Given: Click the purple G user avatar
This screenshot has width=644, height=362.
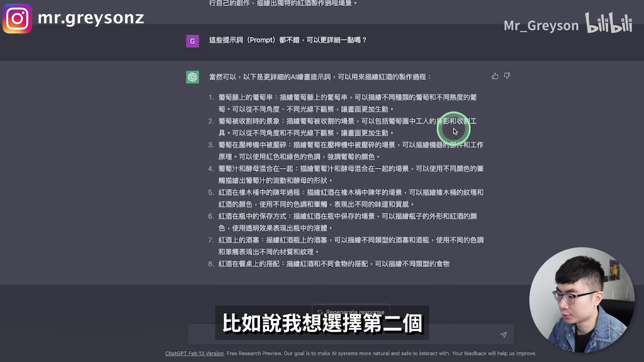Looking at the screenshot, I should point(193,41).
